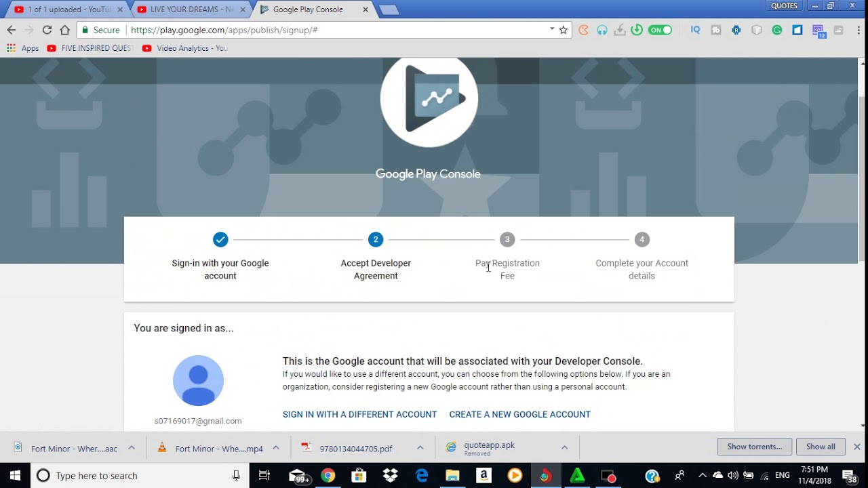
Task: Click the s07169017@gmail.com email text
Action: pyautogui.click(x=198, y=421)
